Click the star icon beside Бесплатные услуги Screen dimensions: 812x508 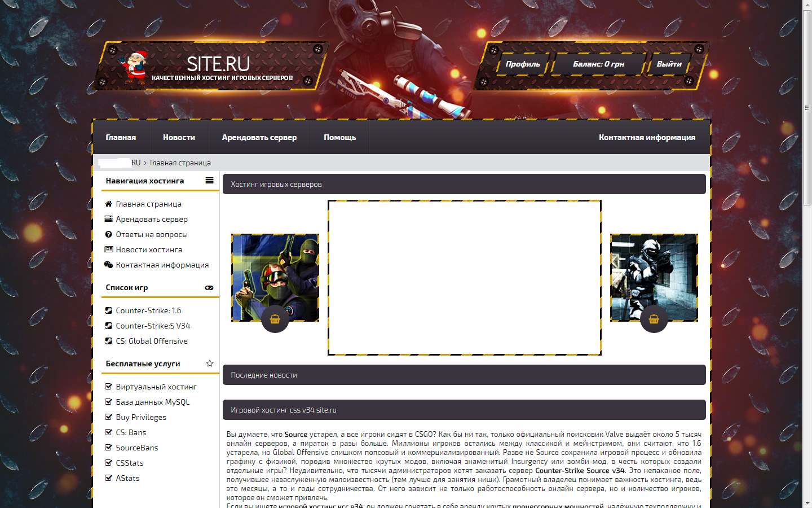coord(209,364)
